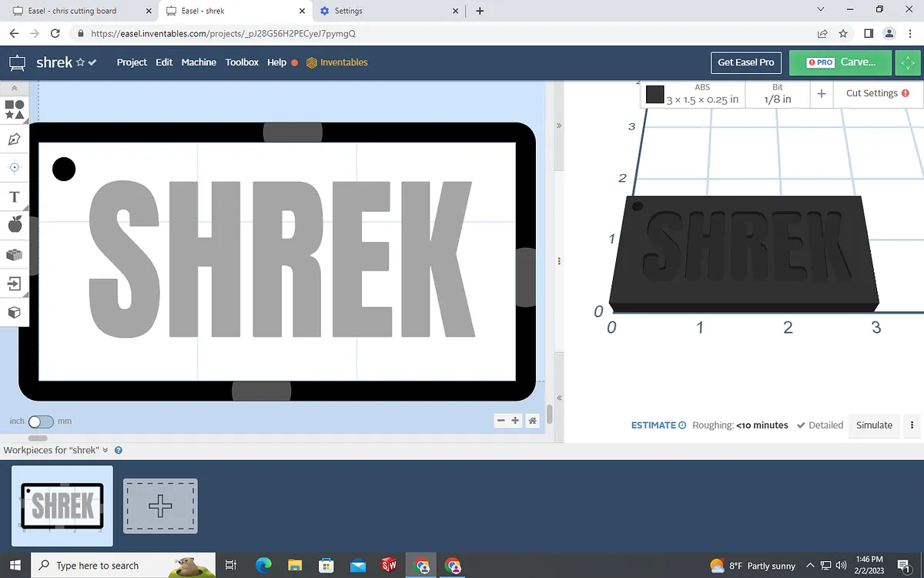Viewport: 924px width, 578px height.
Task: Star the shrek project
Action: [81, 62]
